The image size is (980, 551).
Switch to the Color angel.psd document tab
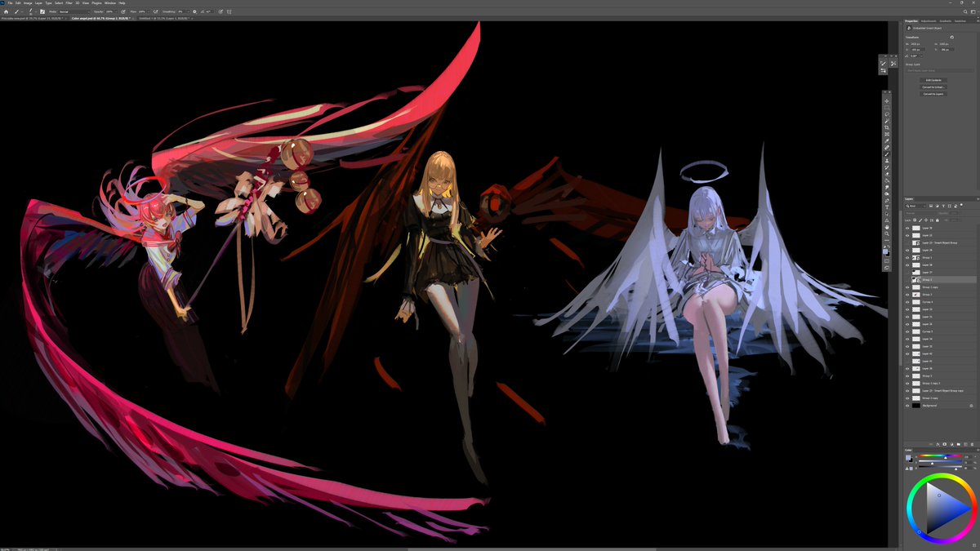(101, 18)
